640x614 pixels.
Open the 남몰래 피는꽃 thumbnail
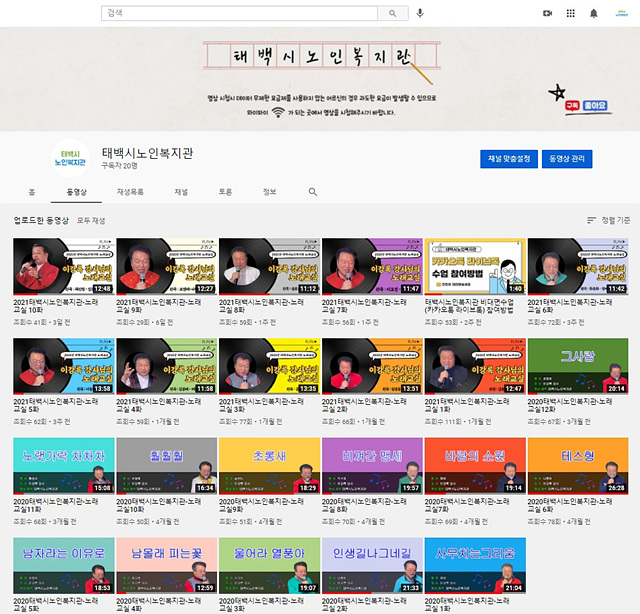pyautogui.click(x=167, y=565)
